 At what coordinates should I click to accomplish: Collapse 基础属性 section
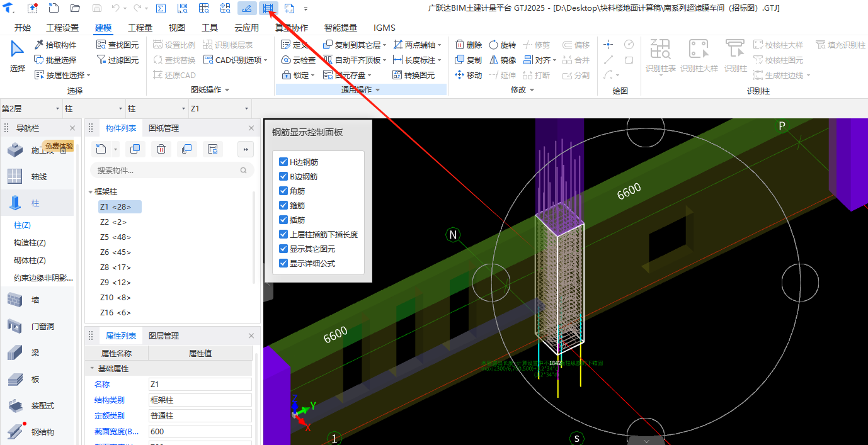(92, 368)
